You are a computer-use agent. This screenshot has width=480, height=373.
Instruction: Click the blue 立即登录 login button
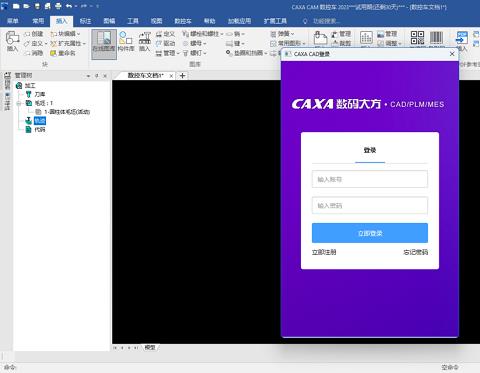370,233
